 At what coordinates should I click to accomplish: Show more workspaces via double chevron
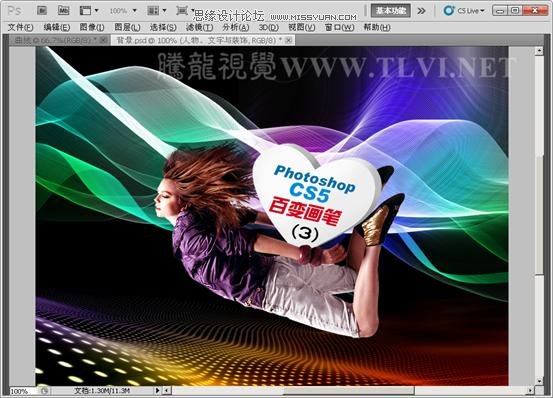pyautogui.click(x=421, y=11)
